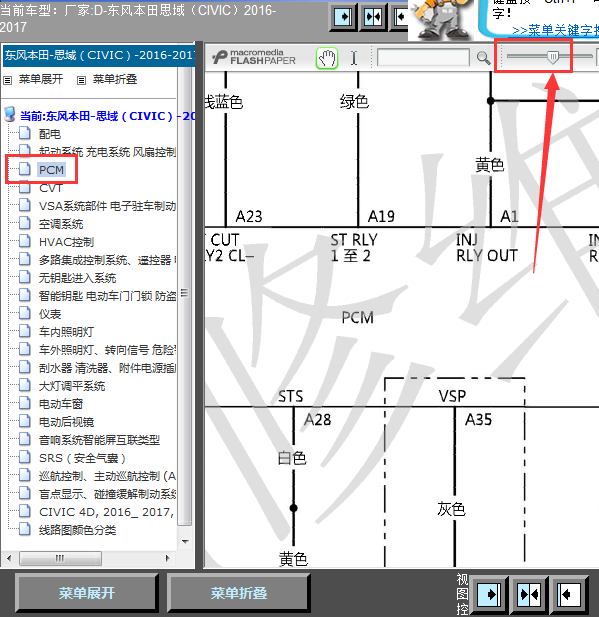Click the horizontal scrollbar right arrow
Screen dimensions: 599x617
(x=167, y=558)
